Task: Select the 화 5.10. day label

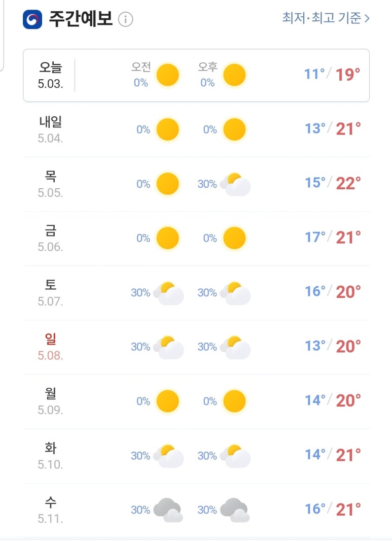Action: [50, 455]
